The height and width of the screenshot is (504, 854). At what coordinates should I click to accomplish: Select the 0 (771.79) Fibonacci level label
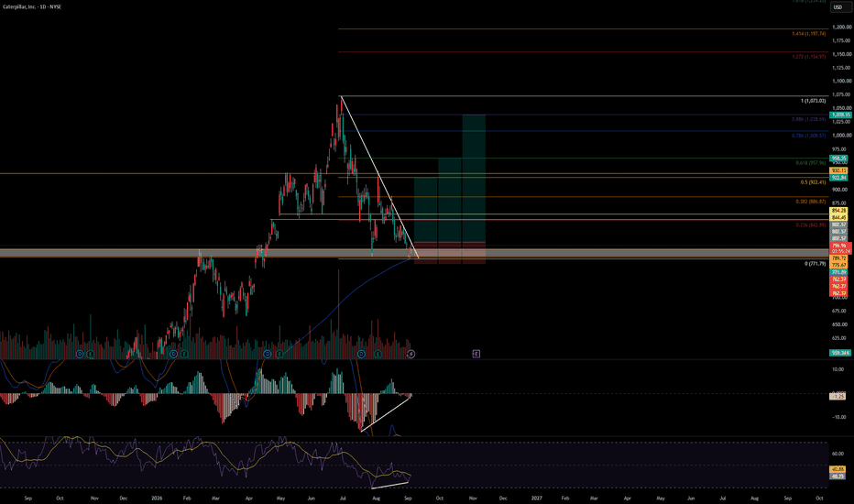coord(816,264)
